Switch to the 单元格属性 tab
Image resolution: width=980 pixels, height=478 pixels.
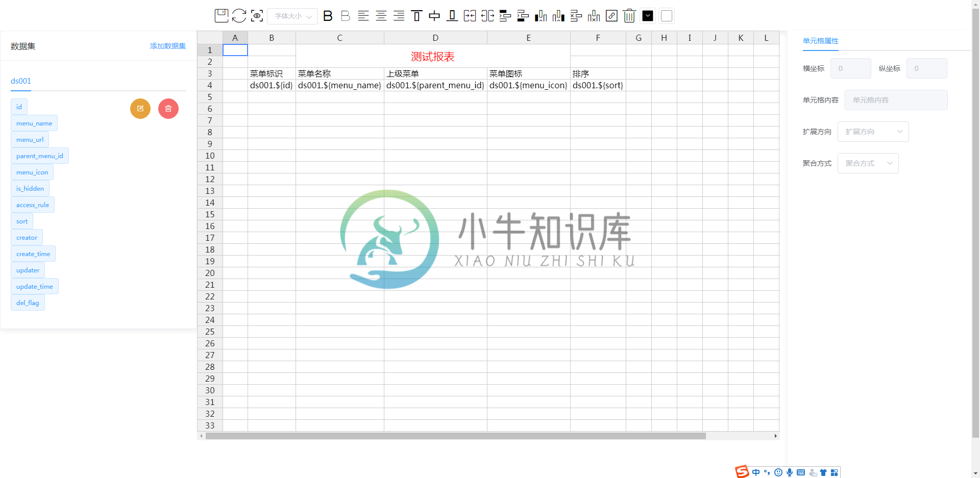pos(821,41)
